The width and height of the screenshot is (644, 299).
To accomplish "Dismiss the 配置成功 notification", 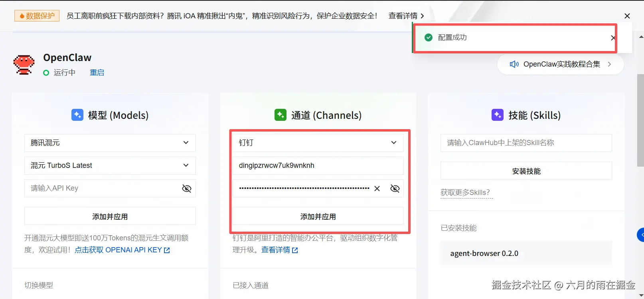I will (x=613, y=38).
